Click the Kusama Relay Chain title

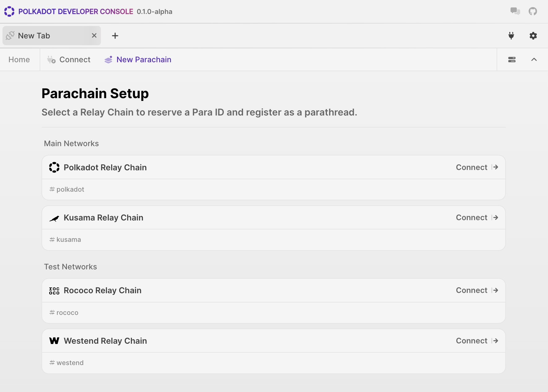point(103,218)
